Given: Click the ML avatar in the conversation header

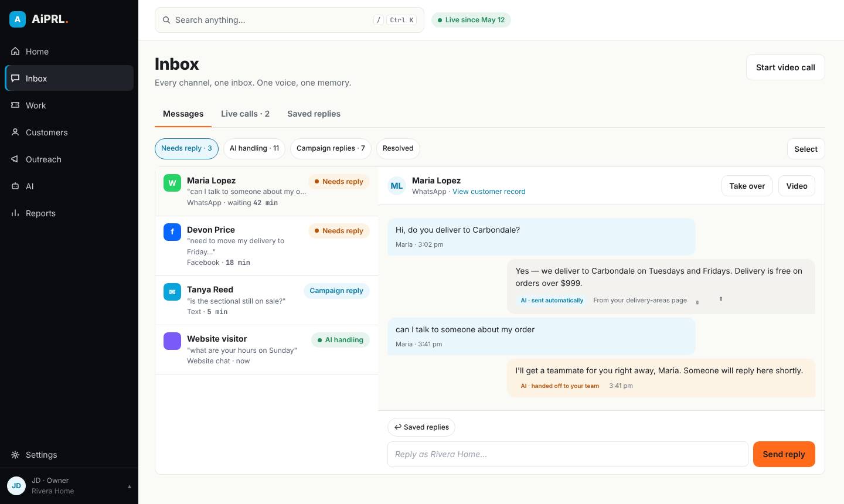Looking at the screenshot, I should click(x=397, y=186).
